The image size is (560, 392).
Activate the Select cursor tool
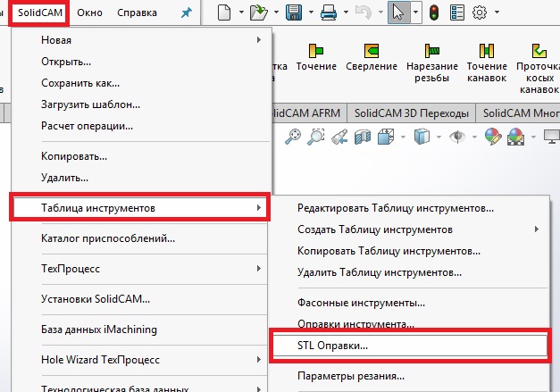coord(398,13)
